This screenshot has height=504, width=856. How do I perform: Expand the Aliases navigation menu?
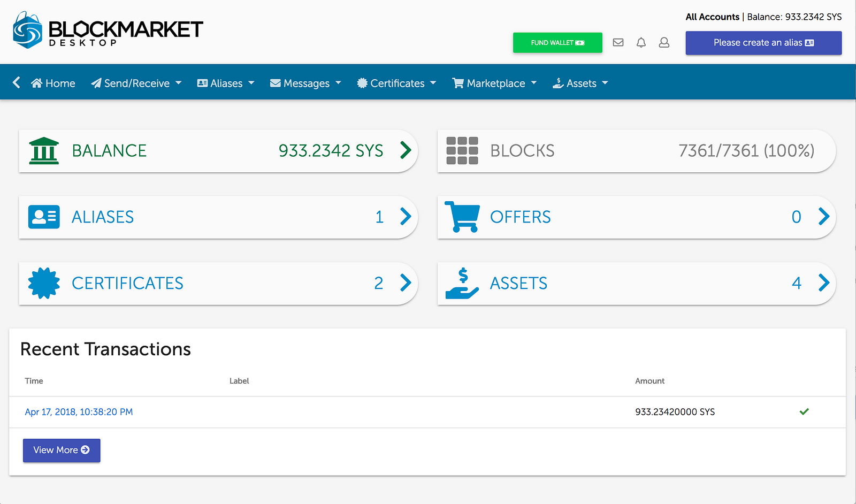tap(226, 83)
